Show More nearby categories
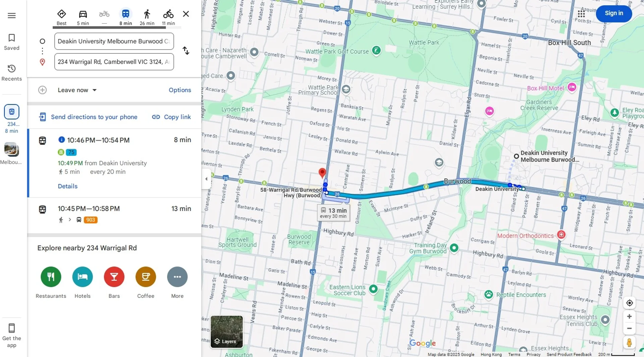 177,282
